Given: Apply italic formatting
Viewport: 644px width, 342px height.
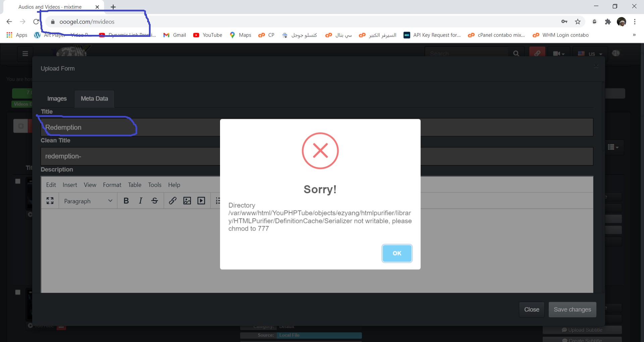Looking at the screenshot, I should [140, 201].
